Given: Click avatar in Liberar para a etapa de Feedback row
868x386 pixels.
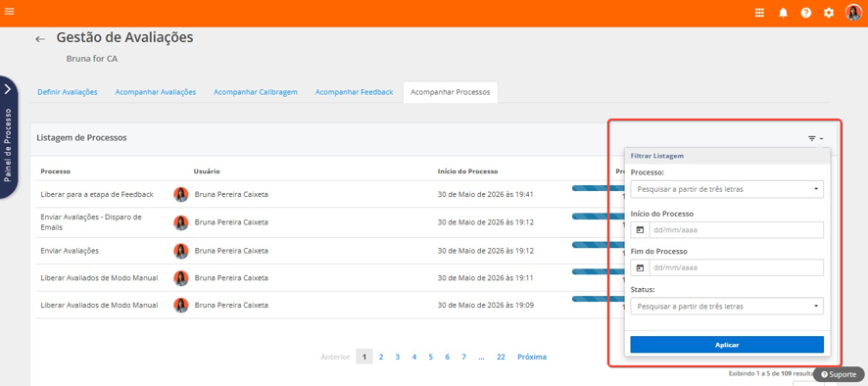Looking at the screenshot, I should 181,194.
